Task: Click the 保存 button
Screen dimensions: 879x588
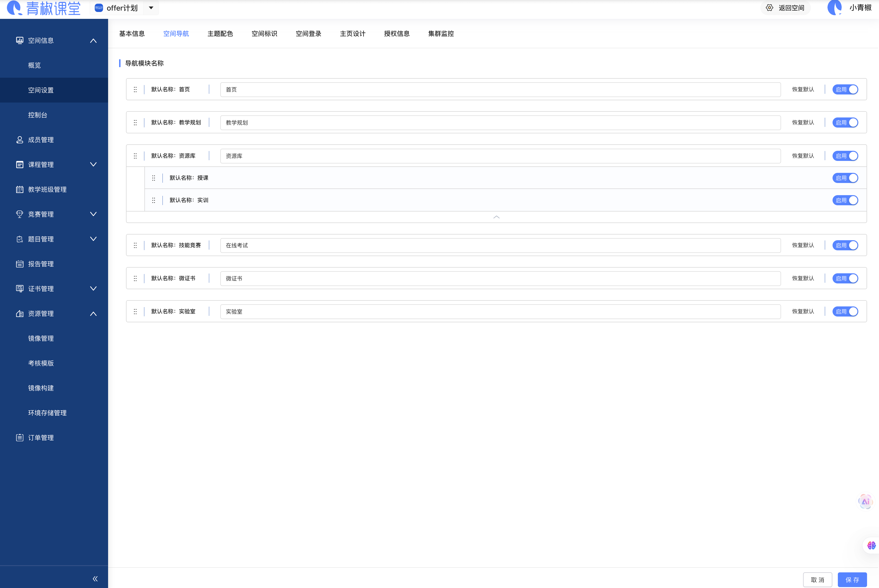Action: coord(852,580)
